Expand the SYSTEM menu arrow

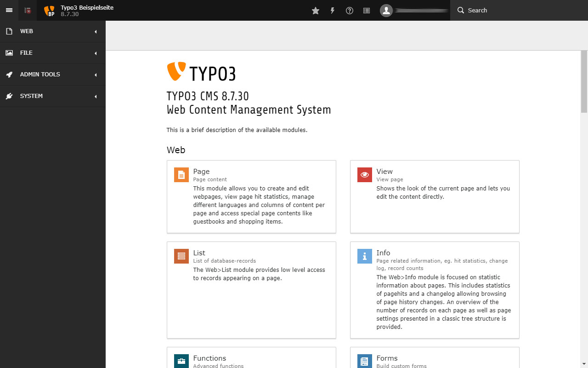pos(96,97)
